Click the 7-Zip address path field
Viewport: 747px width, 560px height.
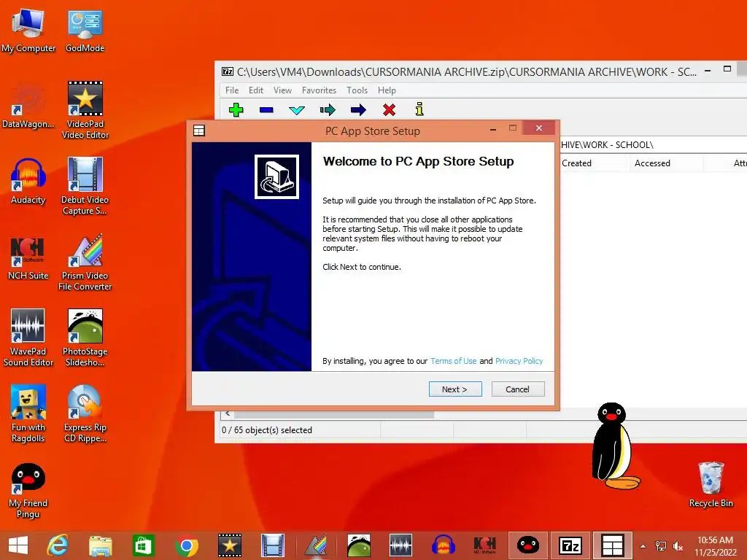653,145
